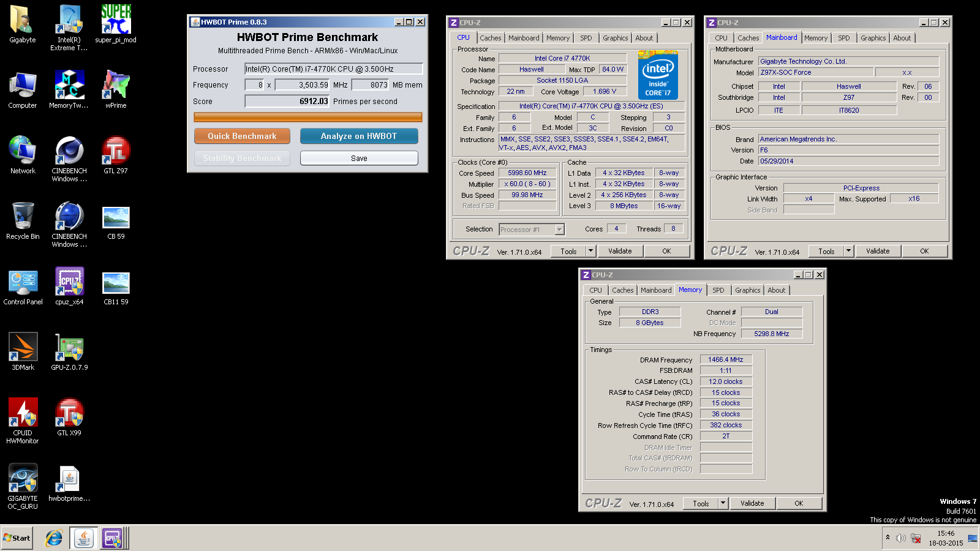Click OK in the Mainboard CPU-Z window

pyautogui.click(x=924, y=251)
